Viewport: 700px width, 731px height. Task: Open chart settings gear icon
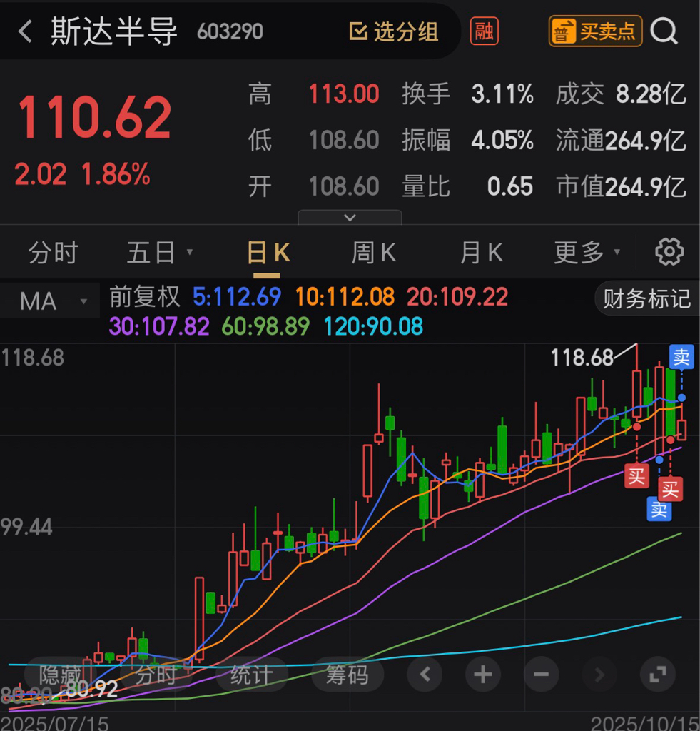click(x=669, y=252)
